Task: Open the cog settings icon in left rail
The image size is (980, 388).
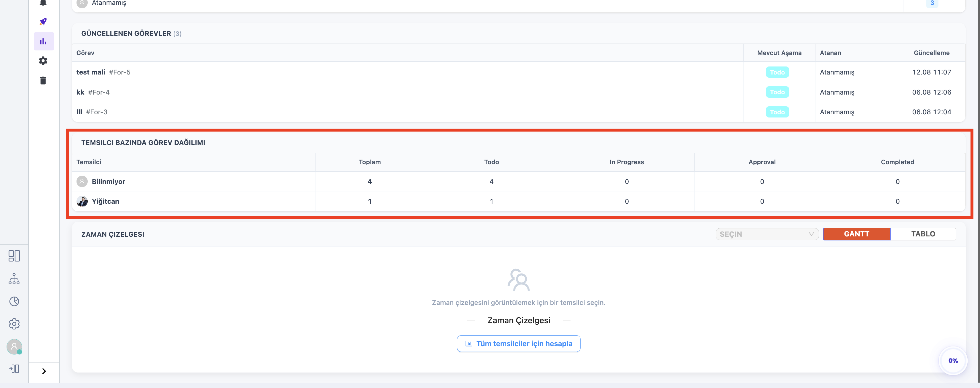Action: [14, 324]
